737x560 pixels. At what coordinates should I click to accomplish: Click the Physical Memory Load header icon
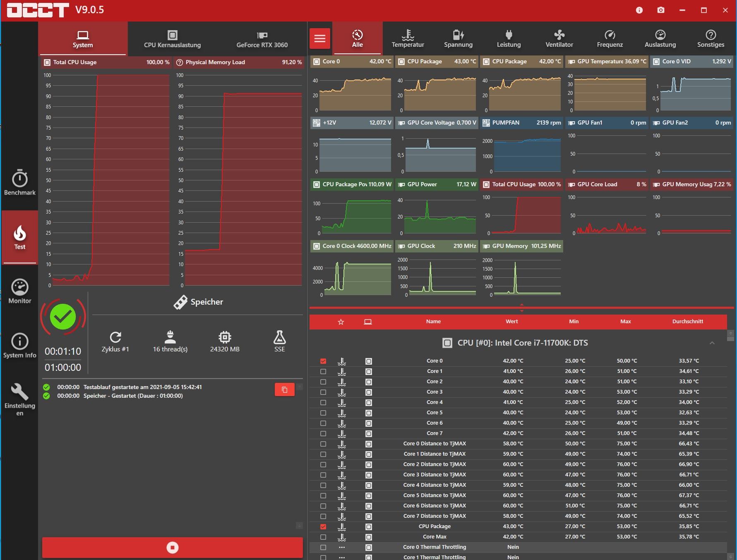point(180,62)
